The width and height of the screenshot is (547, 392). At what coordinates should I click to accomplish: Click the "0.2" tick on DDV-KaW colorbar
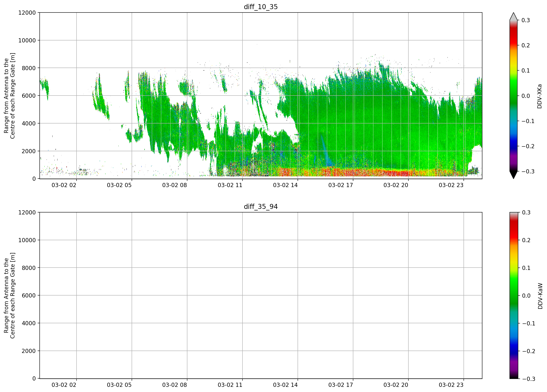[526, 240]
